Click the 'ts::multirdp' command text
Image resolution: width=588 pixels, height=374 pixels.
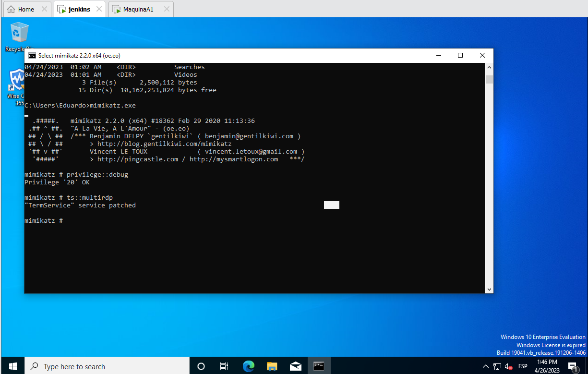tap(90, 198)
